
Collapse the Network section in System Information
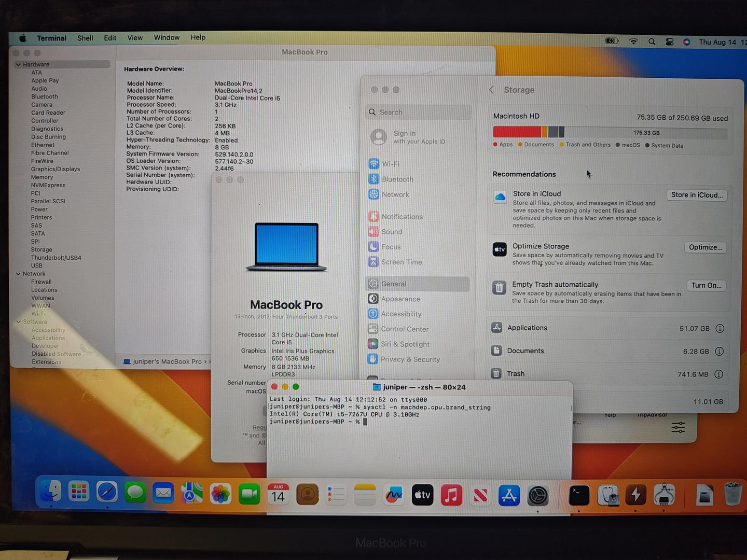pos(18,274)
